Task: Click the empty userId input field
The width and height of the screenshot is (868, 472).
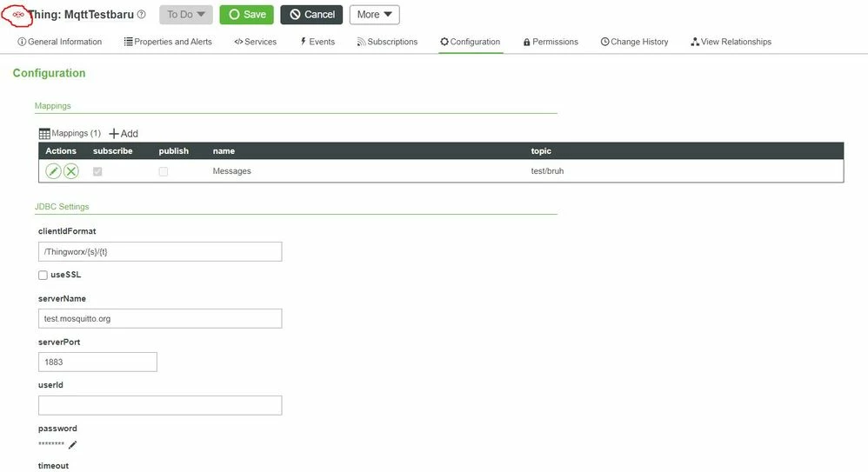Action: tap(160, 406)
